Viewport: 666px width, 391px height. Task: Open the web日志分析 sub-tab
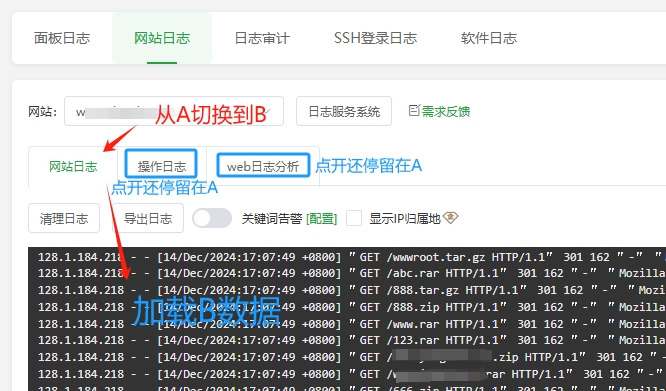[x=263, y=166]
